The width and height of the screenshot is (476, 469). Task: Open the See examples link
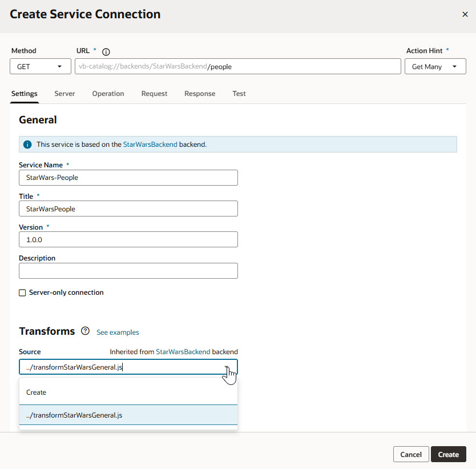tap(118, 332)
